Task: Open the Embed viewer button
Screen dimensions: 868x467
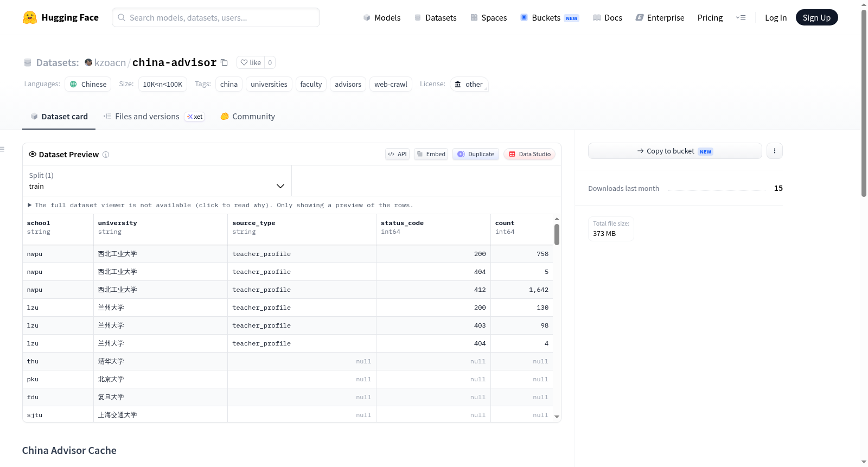Action: (x=431, y=154)
